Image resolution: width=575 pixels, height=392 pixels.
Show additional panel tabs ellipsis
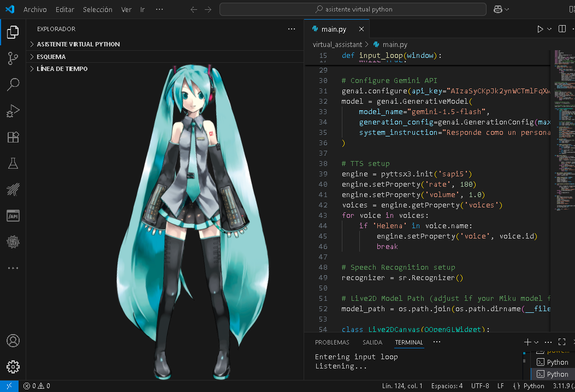click(x=437, y=342)
